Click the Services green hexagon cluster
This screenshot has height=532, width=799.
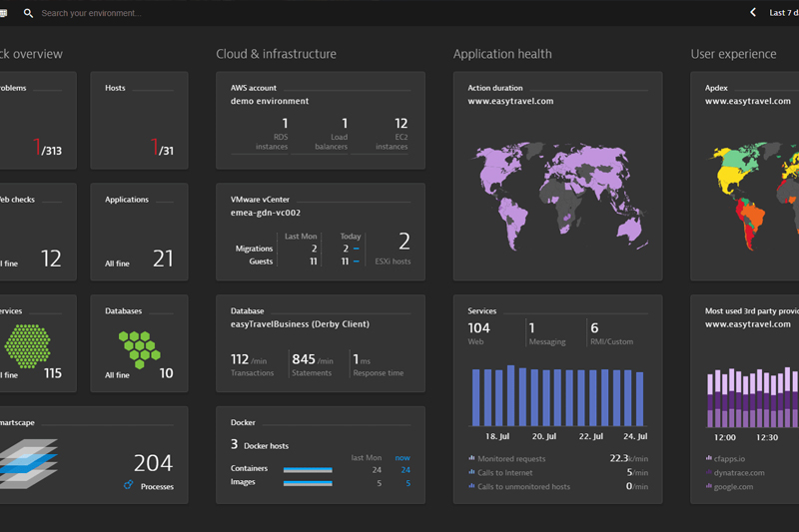28,346
